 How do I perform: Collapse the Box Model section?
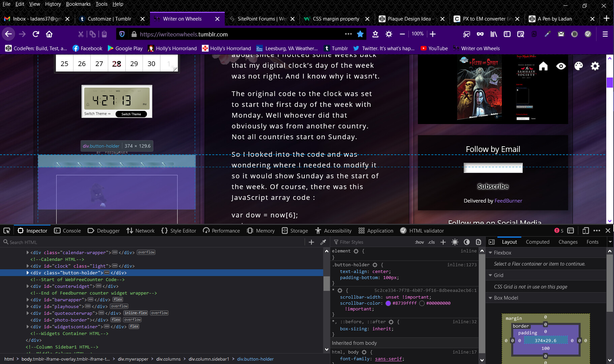tap(490, 298)
